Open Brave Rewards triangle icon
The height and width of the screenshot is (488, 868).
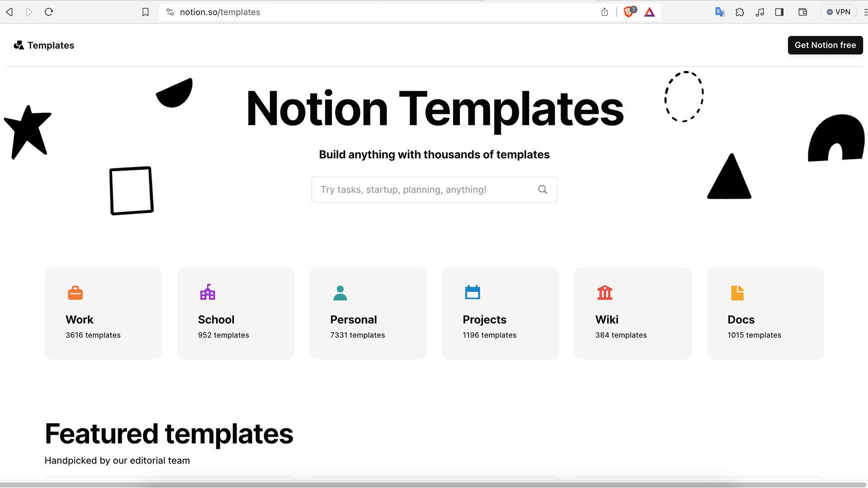[x=649, y=12]
